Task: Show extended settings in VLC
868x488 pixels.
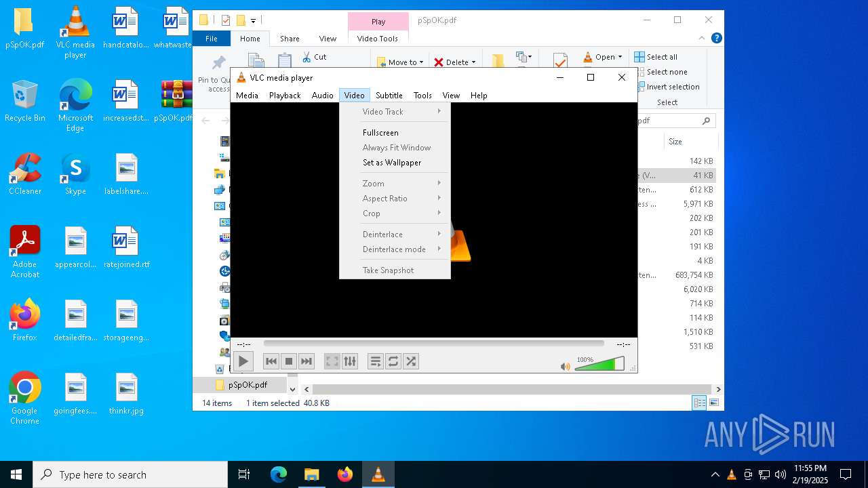Action: (350, 361)
